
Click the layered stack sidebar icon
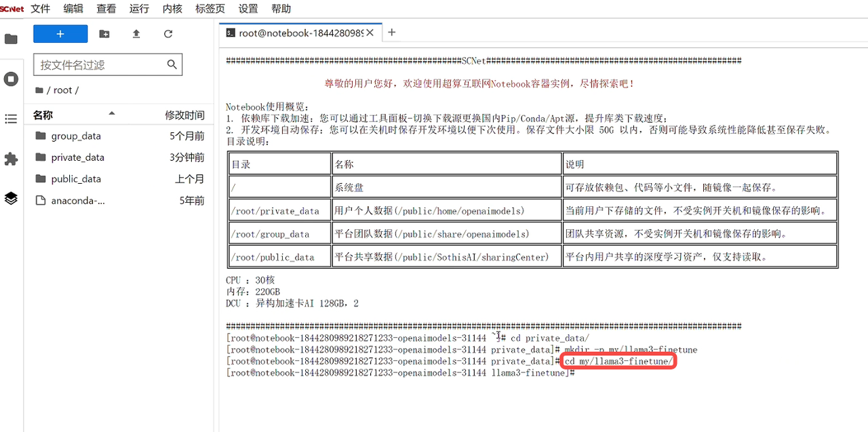pyautogui.click(x=11, y=198)
